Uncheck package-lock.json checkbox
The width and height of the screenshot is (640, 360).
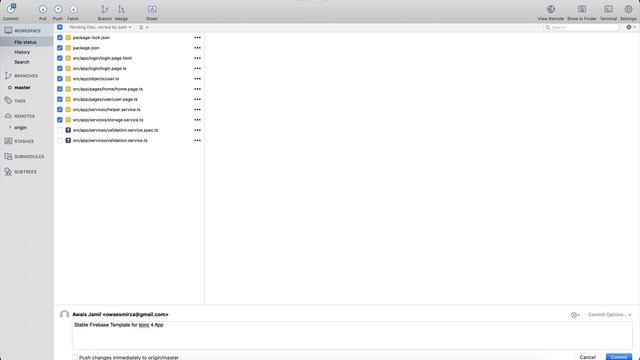click(60, 38)
